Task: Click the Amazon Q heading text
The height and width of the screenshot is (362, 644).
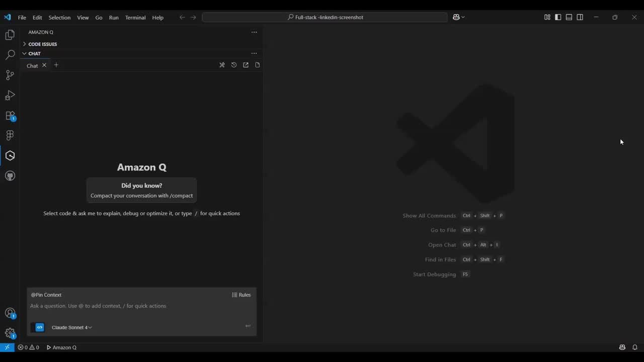Action: [141, 167]
